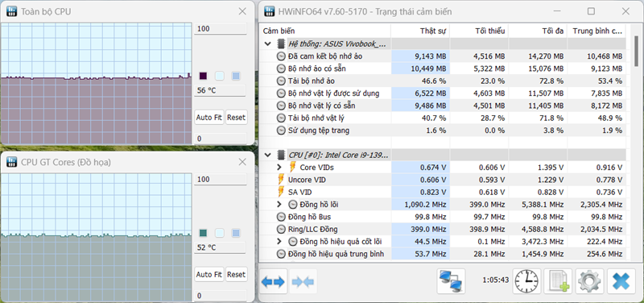
Task: Click the CPU GT Cores window icon
Action: (x=12, y=163)
